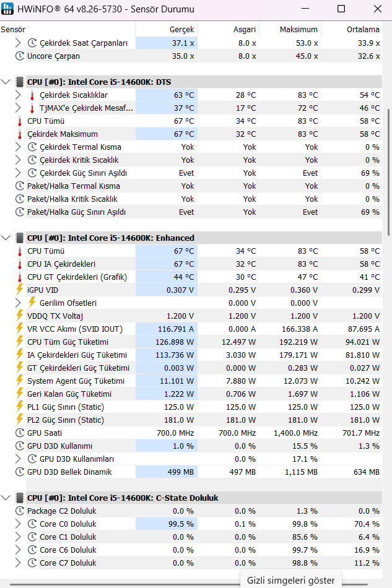Click clock icon beside Paket/Halka Kritik Sıcaklık

[x=19, y=199]
